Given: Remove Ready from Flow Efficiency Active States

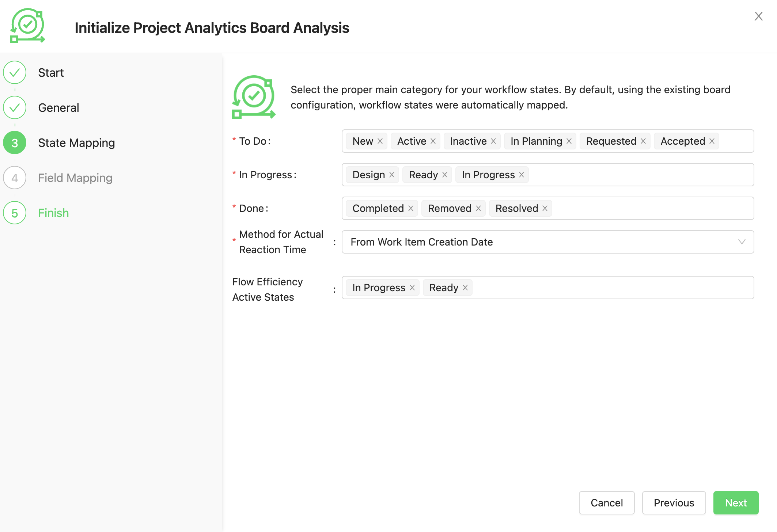Looking at the screenshot, I should click(465, 288).
